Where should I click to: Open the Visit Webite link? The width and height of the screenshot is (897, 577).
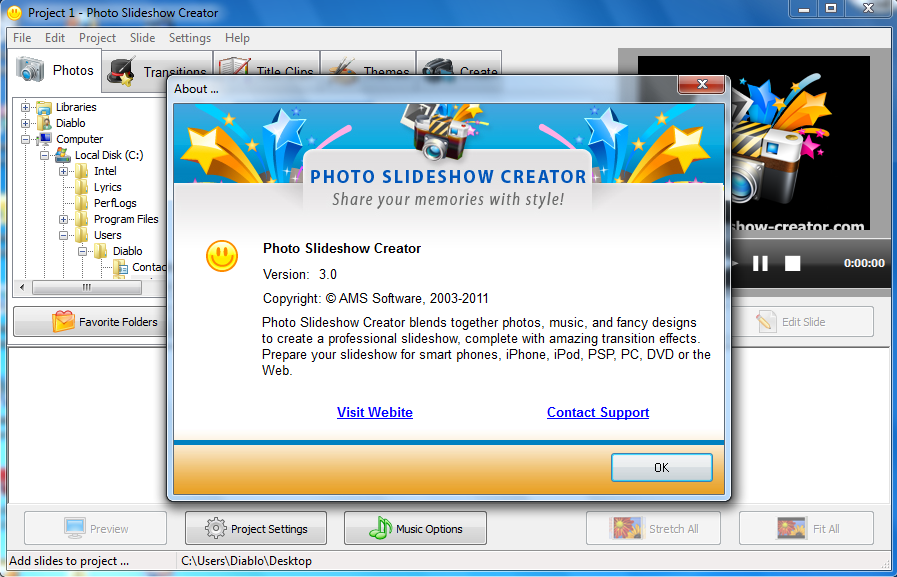tap(375, 412)
